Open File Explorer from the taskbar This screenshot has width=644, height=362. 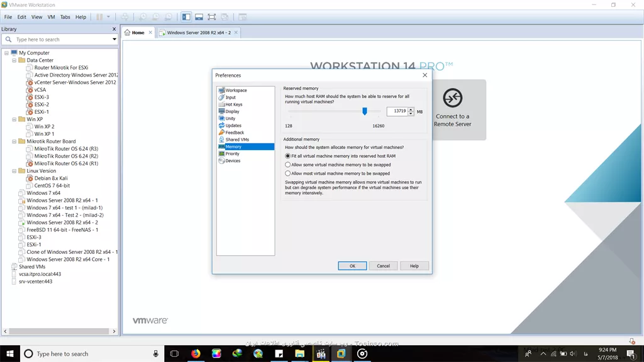click(x=300, y=353)
